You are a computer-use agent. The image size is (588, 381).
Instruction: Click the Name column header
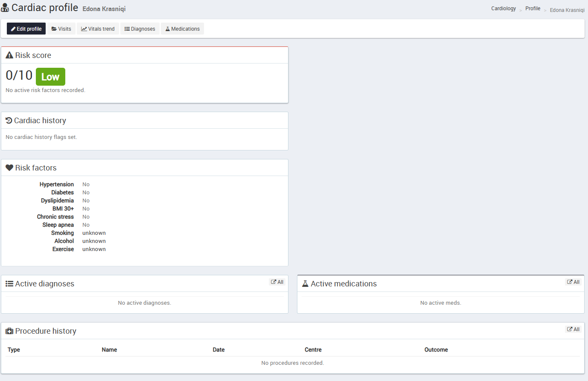click(x=109, y=349)
